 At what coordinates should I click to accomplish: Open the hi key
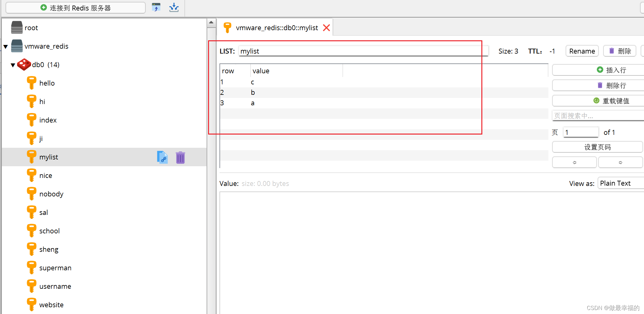point(42,102)
